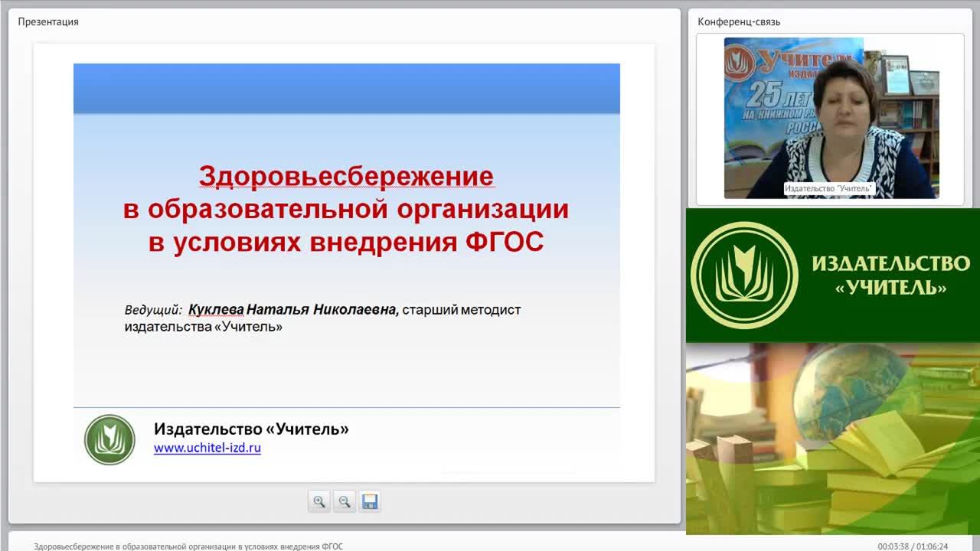The width and height of the screenshot is (980, 551).
Task: Click the round Учитель logo in the banner
Action: click(744, 275)
